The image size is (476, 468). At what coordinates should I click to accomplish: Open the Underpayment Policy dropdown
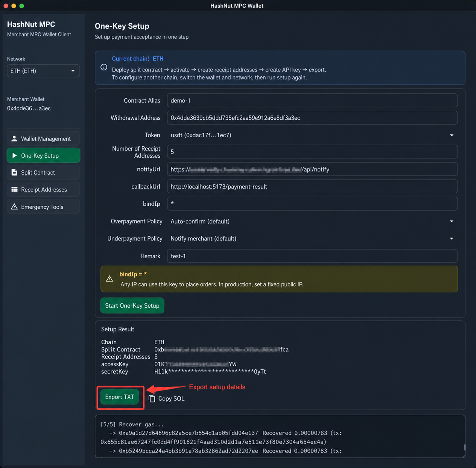[312, 239]
